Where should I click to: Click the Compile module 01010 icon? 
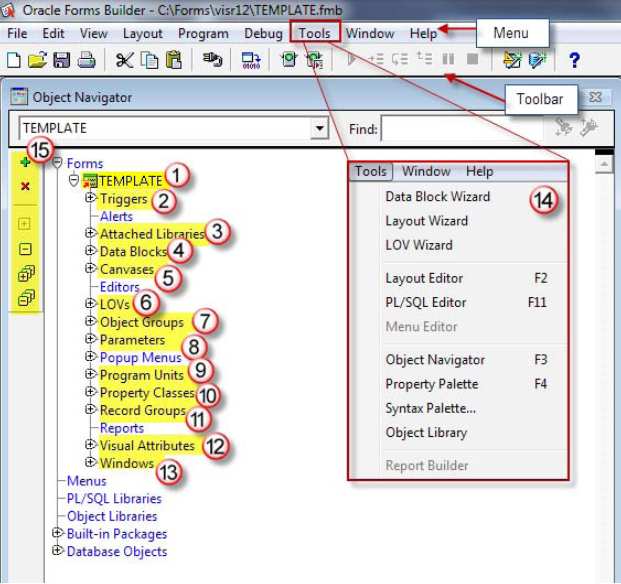pos(251,61)
